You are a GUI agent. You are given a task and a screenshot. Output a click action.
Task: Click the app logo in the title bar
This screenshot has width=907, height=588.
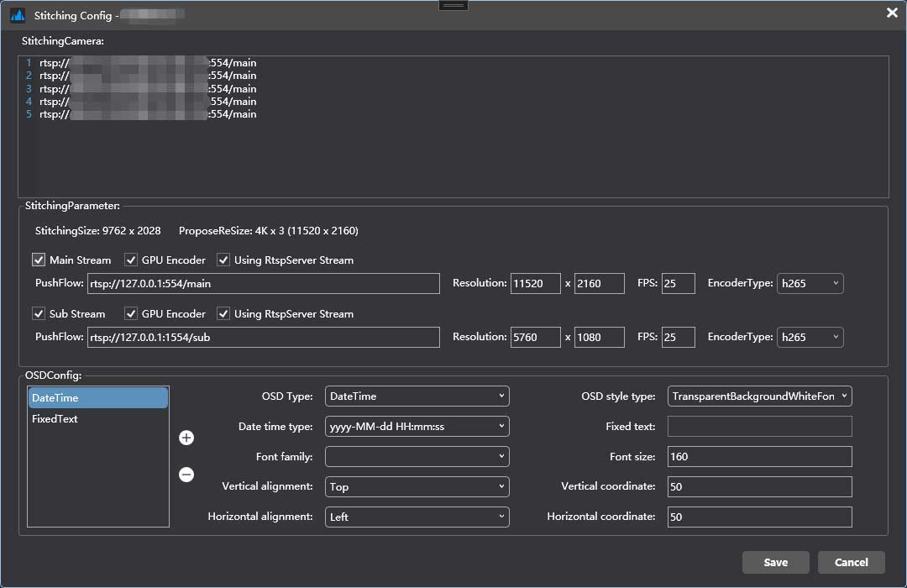pyautogui.click(x=18, y=15)
